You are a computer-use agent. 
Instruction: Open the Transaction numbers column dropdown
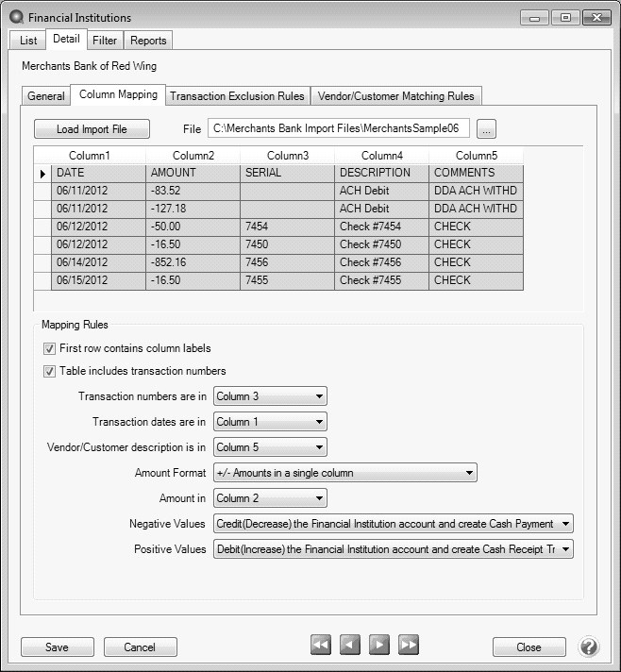(270, 396)
